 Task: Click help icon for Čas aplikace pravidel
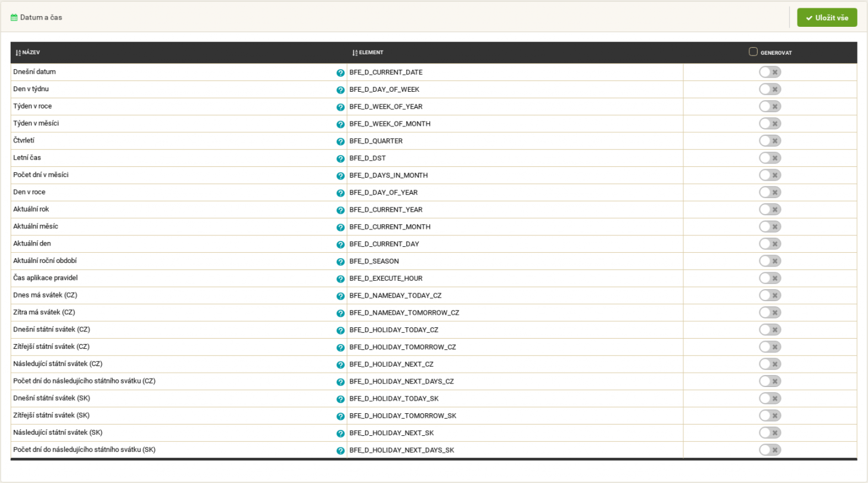(341, 279)
